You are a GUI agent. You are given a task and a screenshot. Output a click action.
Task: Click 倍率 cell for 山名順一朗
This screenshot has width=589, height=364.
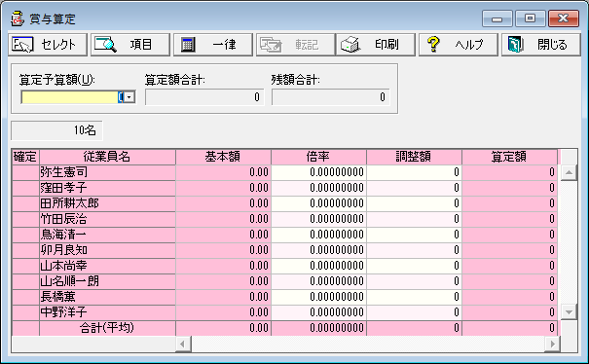(x=318, y=281)
